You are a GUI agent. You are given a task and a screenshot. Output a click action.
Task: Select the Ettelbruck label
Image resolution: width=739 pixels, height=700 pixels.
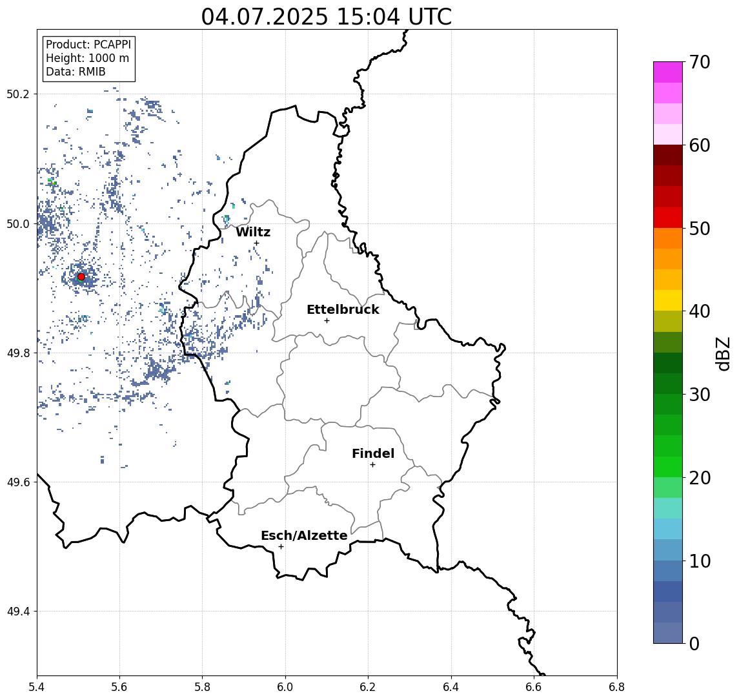tap(343, 309)
